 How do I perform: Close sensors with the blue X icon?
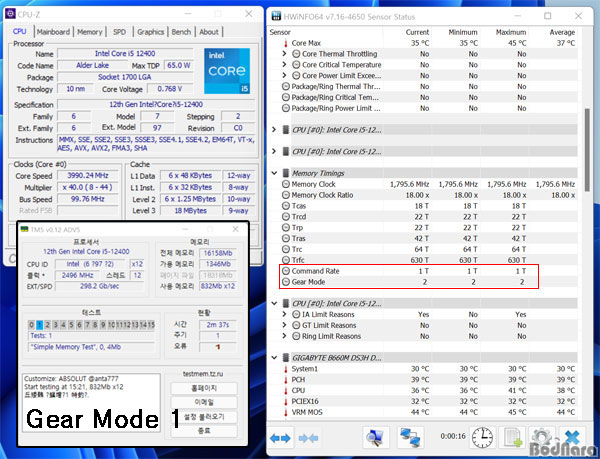click(572, 437)
